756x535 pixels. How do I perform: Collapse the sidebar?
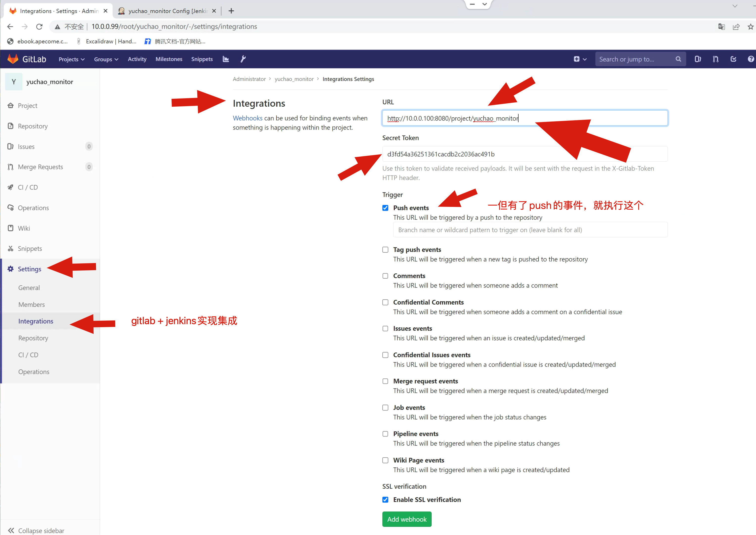pyautogui.click(x=36, y=530)
